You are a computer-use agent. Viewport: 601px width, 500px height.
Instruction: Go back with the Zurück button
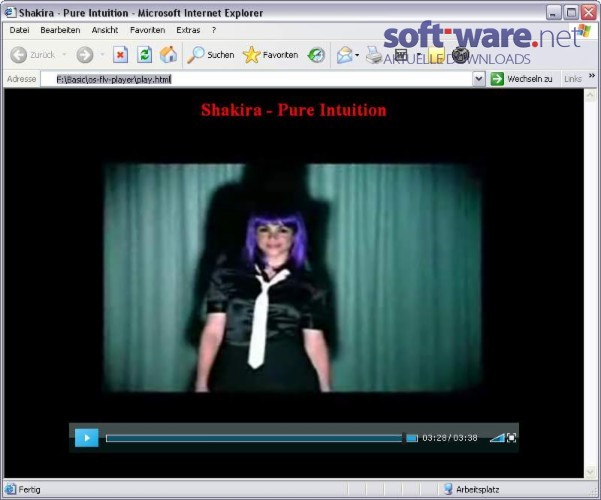click(x=33, y=55)
